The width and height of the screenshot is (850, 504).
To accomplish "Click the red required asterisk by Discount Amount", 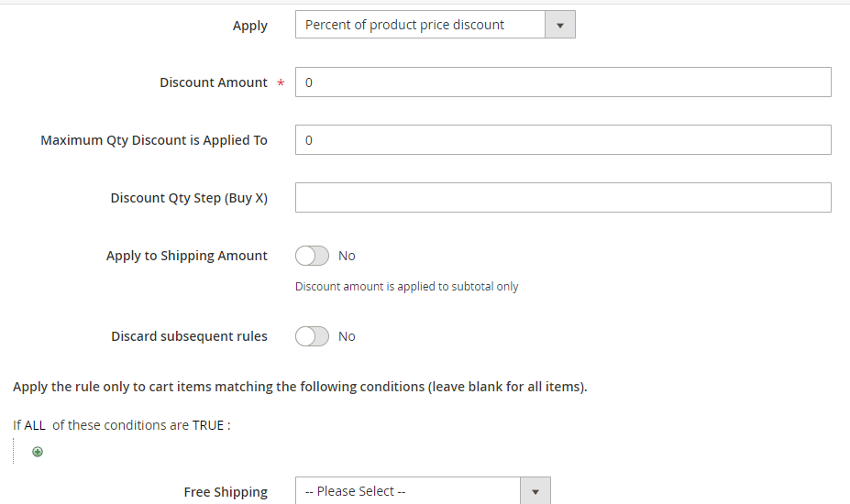I will pyautogui.click(x=281, y=83).
